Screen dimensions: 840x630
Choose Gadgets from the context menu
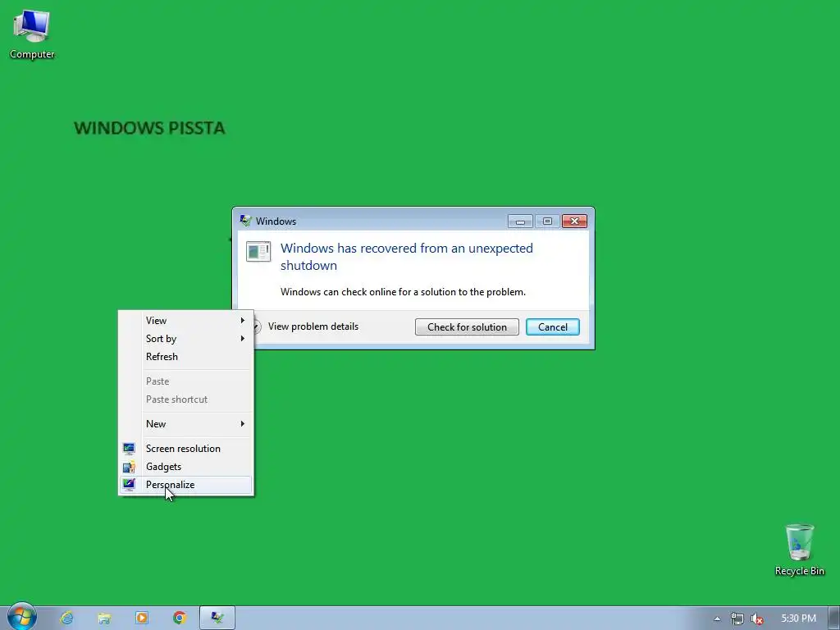(x=185, y=467)
